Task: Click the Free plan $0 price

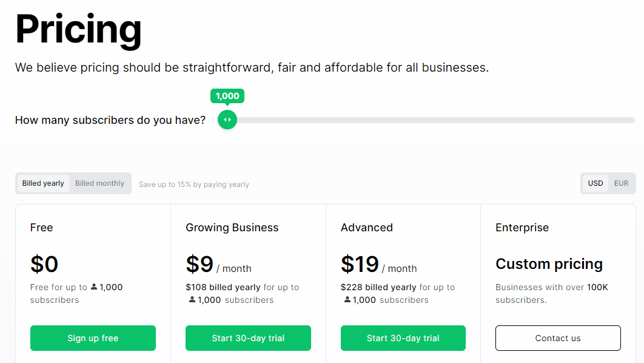Action: tap(44, 264)
